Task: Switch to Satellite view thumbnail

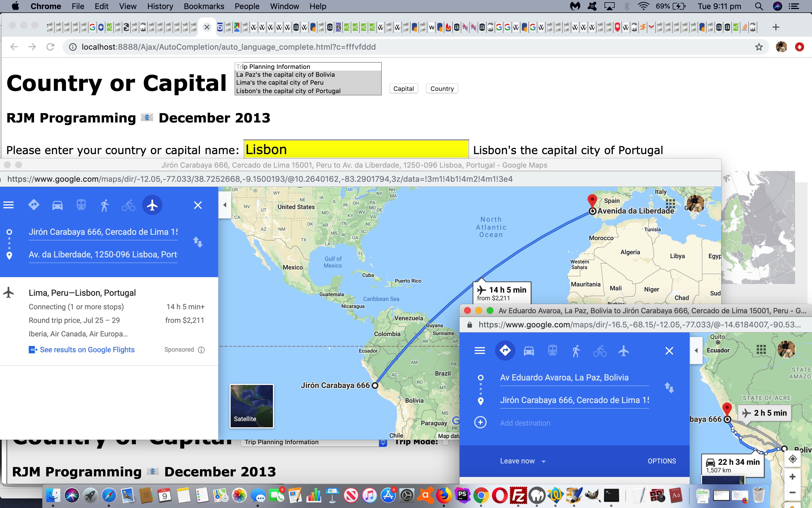Action: 252,406
